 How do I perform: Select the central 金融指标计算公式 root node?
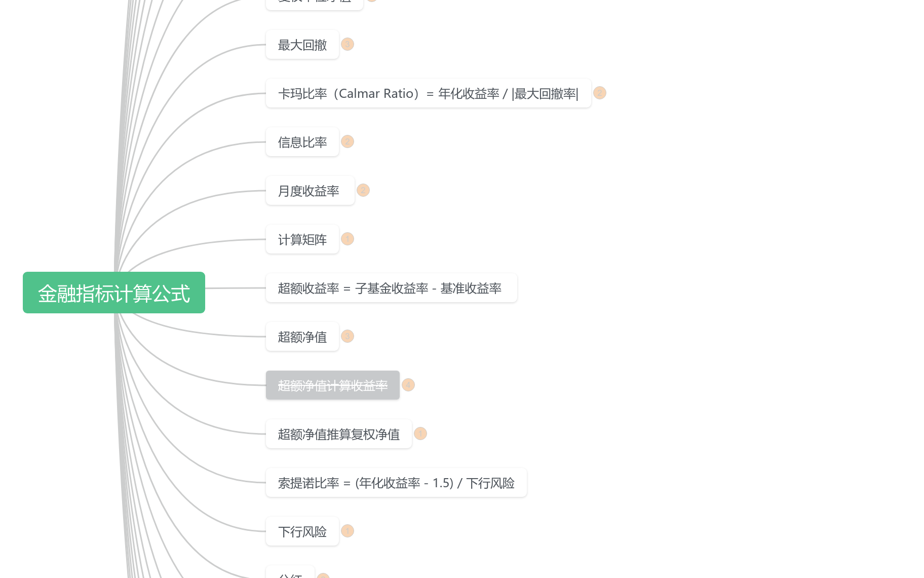coord(114,293)
